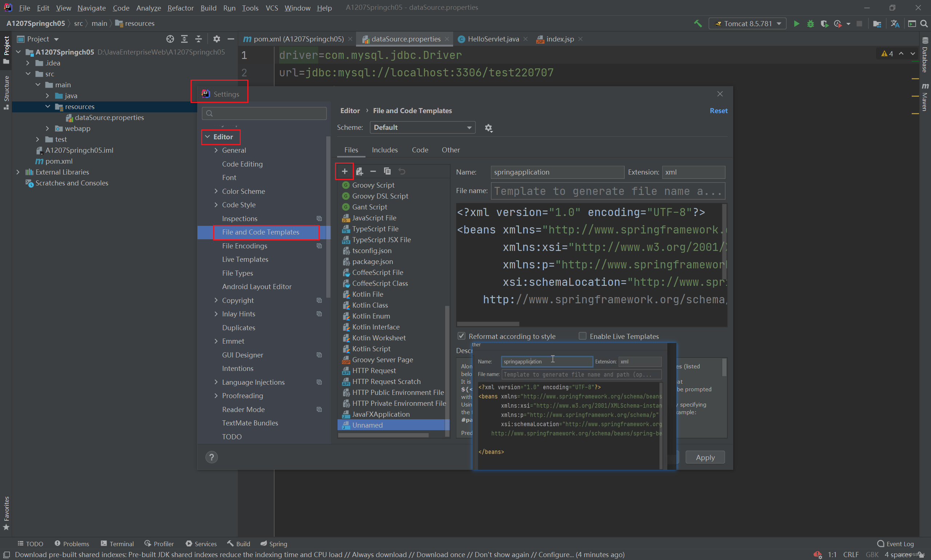Click the Profile run clock icon

click(838, 24)
